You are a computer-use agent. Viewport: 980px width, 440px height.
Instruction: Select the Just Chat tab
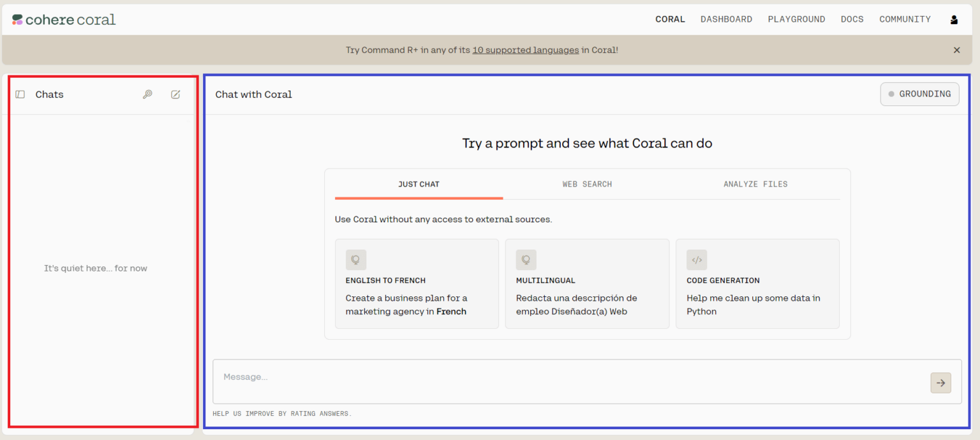[419, 184]
